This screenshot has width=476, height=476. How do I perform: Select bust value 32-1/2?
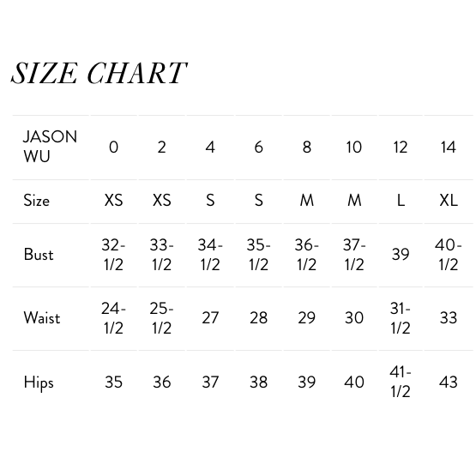[x=113, y=255]
